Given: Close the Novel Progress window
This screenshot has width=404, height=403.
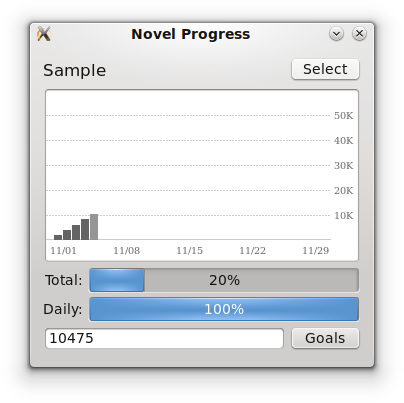Looking at the screenshot, I should [x=359, y=34].
